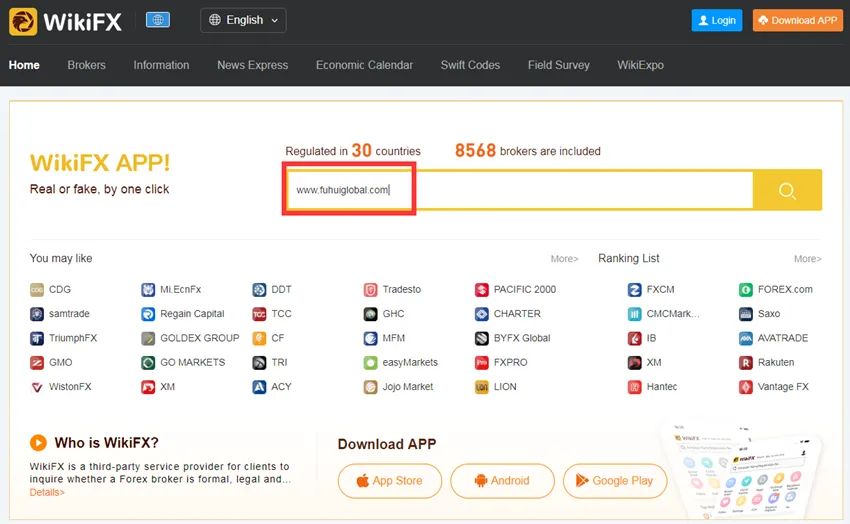
Task: Open the LION broker link
Action: pos(505,387)
